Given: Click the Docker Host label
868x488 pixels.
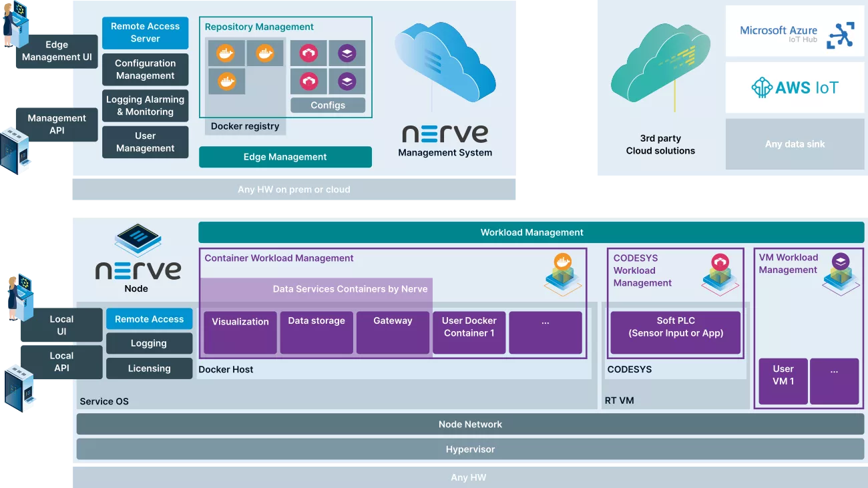Looking at the screenshot, I should [226, 369].
